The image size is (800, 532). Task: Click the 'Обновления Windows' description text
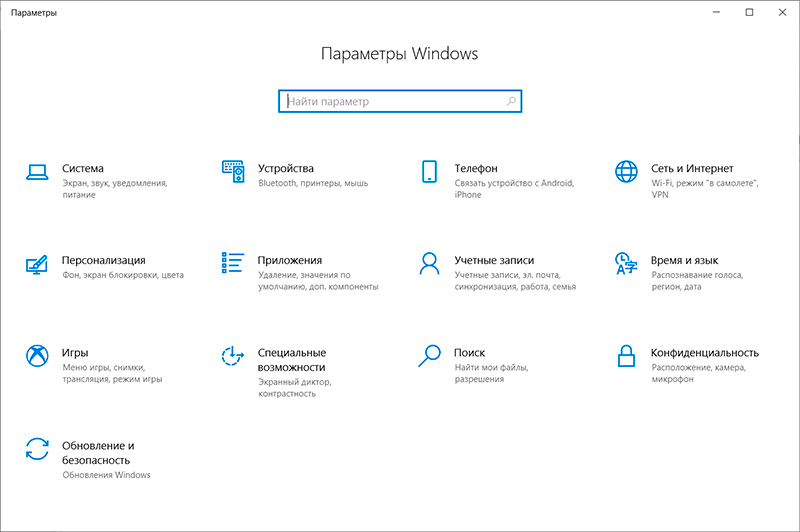(x=106, y=475)
